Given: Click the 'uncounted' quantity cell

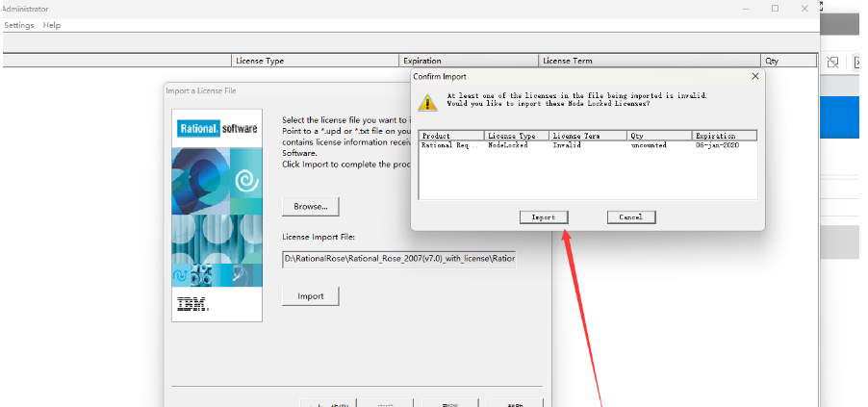Looking at the screenshot, I should pyautogui.click(x=649, y=145).
